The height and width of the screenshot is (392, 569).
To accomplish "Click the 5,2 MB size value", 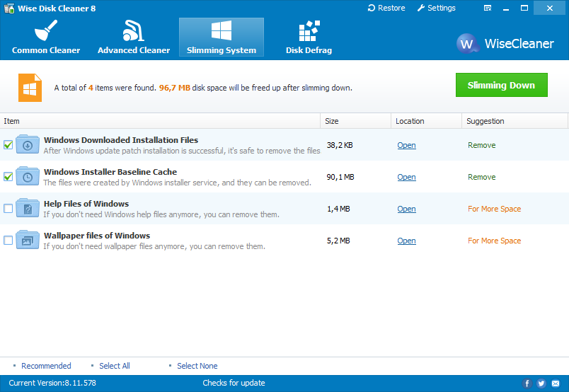I will [x=338, y=241].
